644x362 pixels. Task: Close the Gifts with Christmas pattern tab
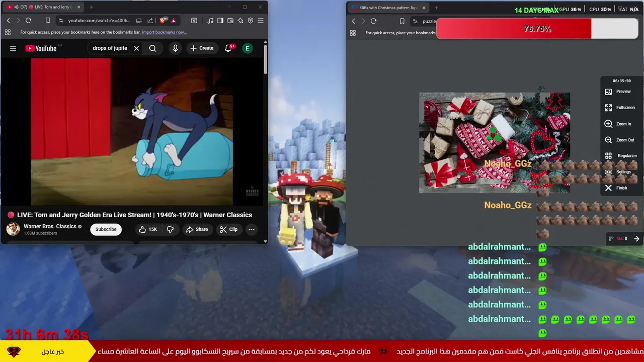(424, 8)
